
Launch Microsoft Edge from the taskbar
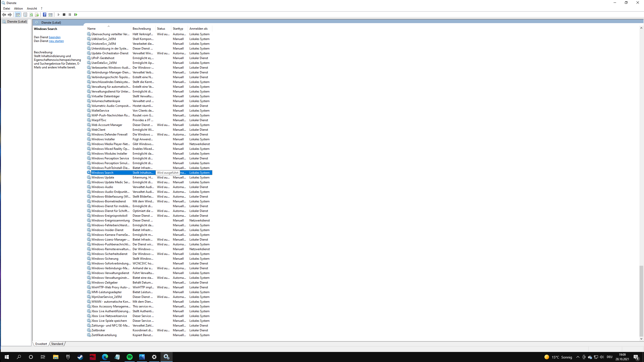105,357
